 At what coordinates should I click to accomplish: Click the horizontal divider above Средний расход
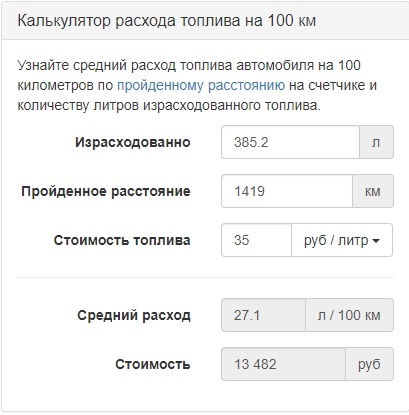205,277
